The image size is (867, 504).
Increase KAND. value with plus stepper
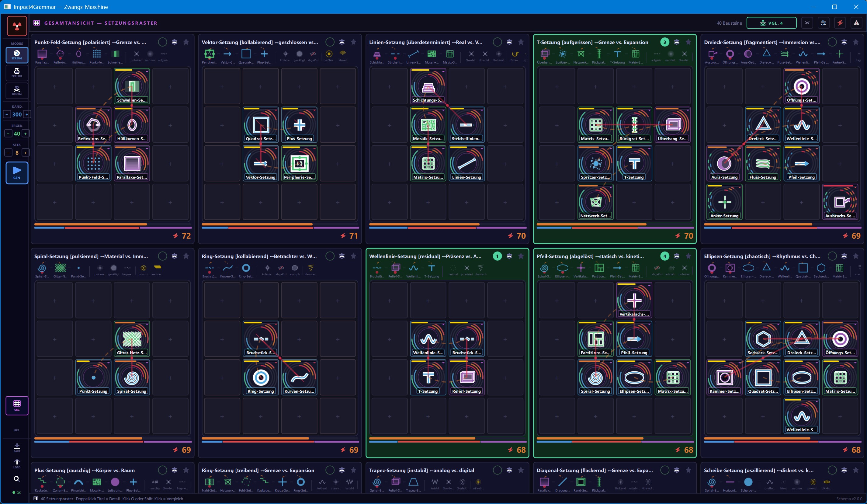point(27,114)
